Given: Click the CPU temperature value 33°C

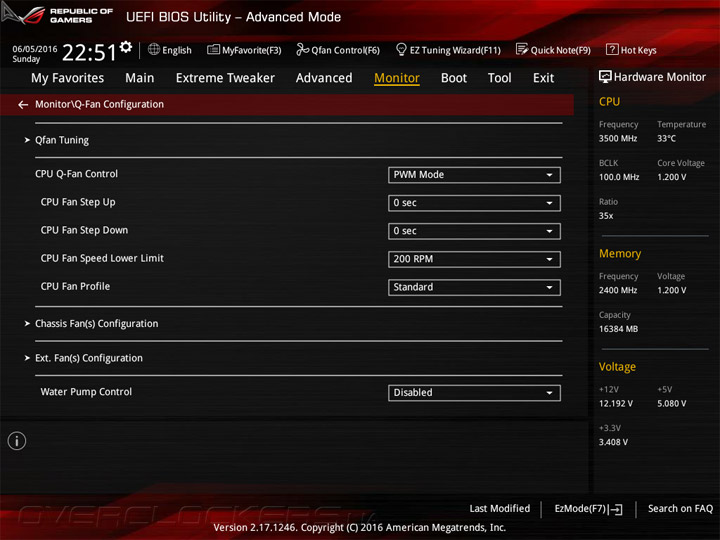Looking at the screenshot, I should 666,139.
